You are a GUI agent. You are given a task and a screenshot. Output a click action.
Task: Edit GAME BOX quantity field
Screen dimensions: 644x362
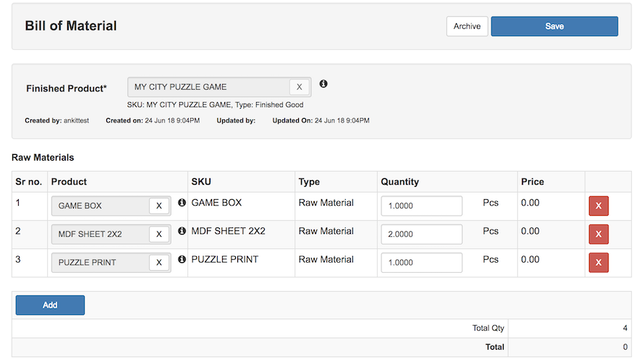[x=421, y=206]
